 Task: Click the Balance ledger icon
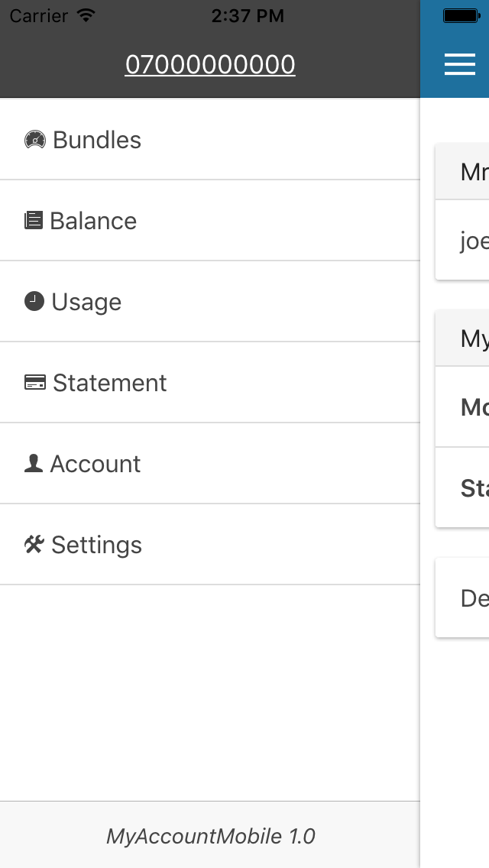(x=34, y=221)
